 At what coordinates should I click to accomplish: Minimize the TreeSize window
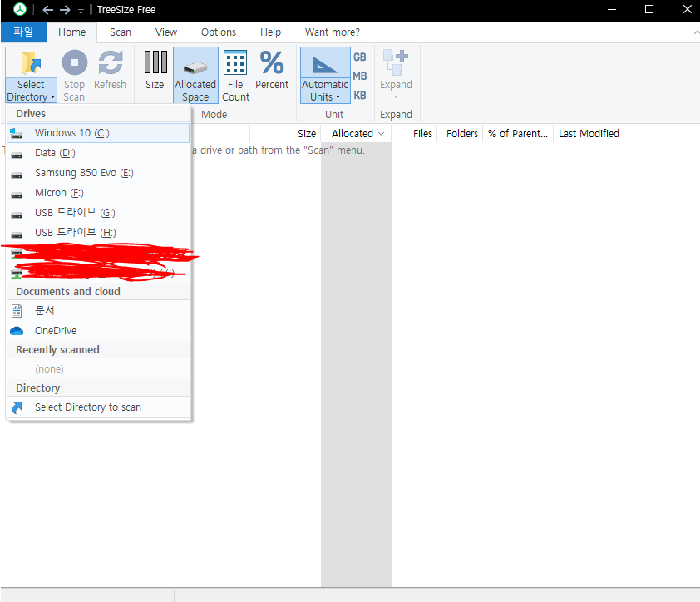(612, 9)
